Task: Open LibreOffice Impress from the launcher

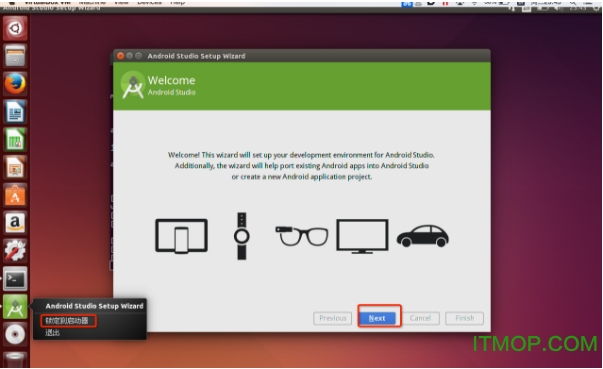Action: point(15,167)
